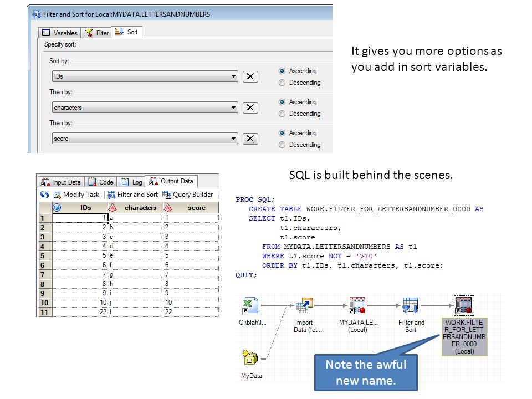Click the WORK.FILTER output dataset label
This screenshot has width=532, height=399.
[x=464, y=336]
